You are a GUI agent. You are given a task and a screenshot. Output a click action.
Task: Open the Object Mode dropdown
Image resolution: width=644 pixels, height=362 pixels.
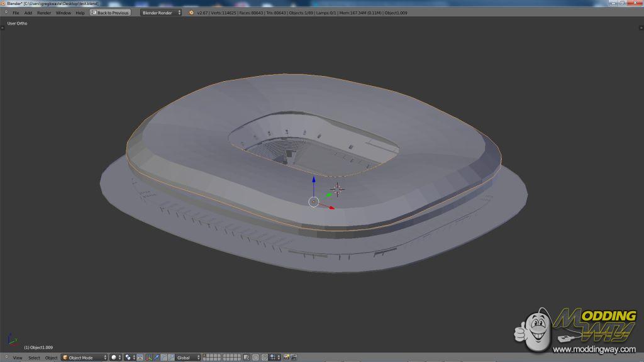click(84, 358)
